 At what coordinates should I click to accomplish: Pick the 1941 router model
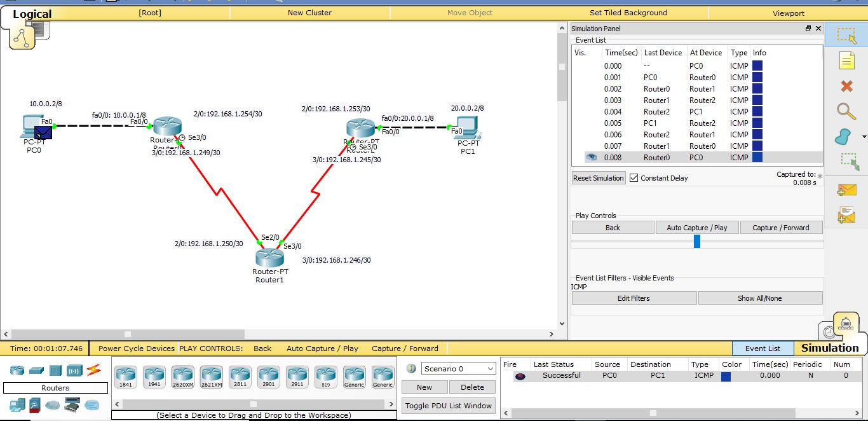pos(154,377)
